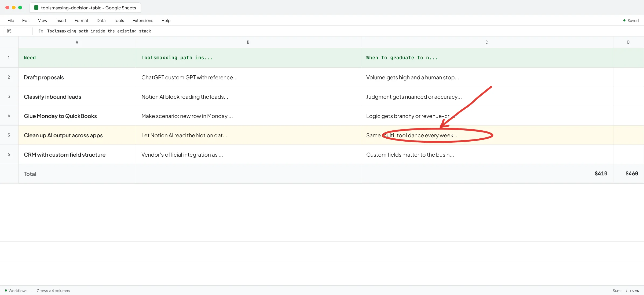Select column A header
The width and height of the screenshot is (644, 295).
[77, 42]
